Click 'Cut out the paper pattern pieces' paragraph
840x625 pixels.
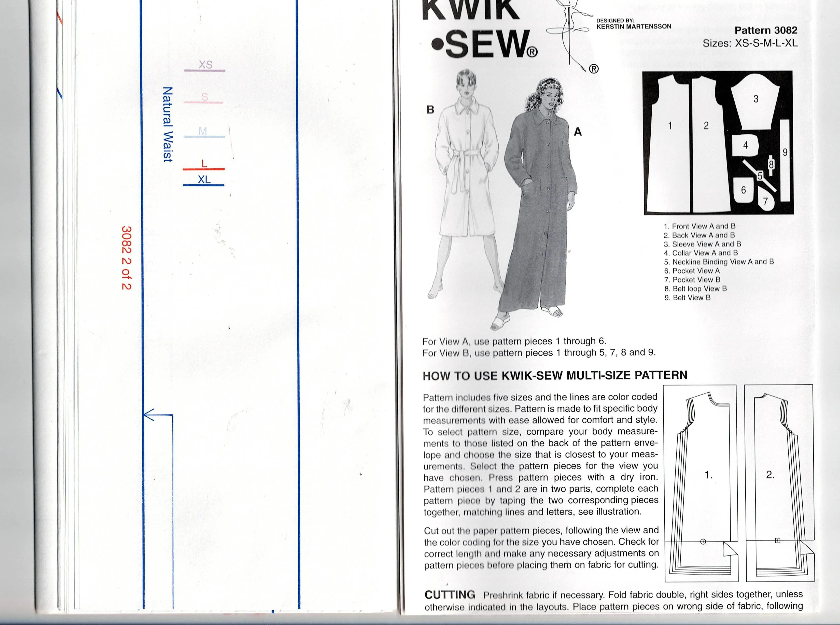pyautogui.click(x=541, y=547)
